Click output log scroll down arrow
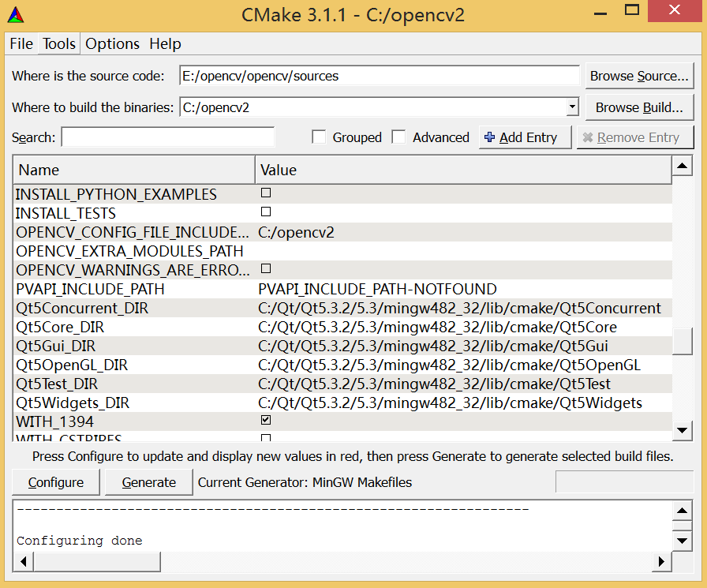The image size is (707, 588). (683, 540)
